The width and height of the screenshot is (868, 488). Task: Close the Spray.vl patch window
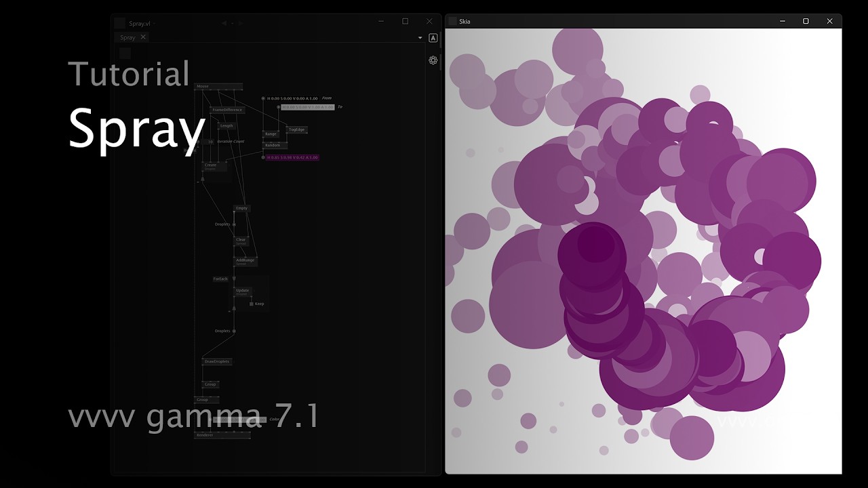[429, 22]
